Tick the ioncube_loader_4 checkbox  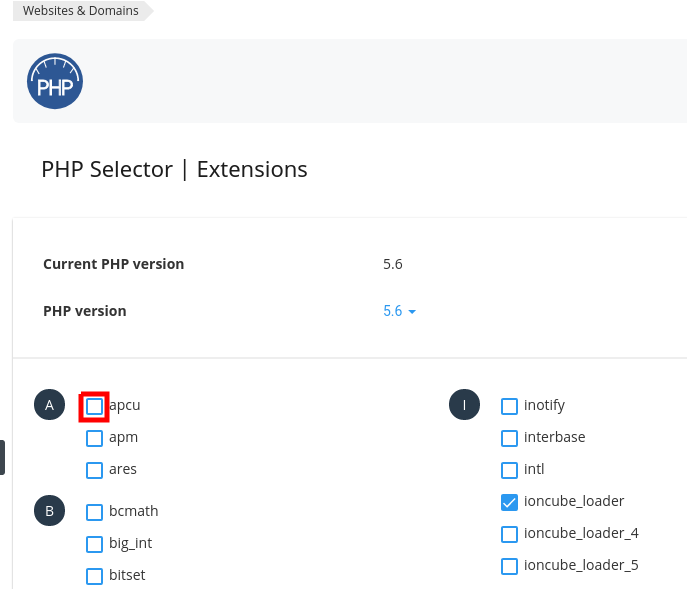pos(509,534)
